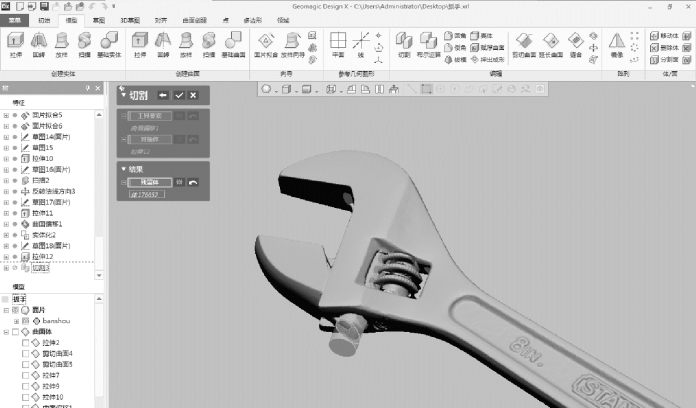Screen dimensions: 696x408
Task: Collapse the 切割 dialog title arrow
Action: (123, 95)
